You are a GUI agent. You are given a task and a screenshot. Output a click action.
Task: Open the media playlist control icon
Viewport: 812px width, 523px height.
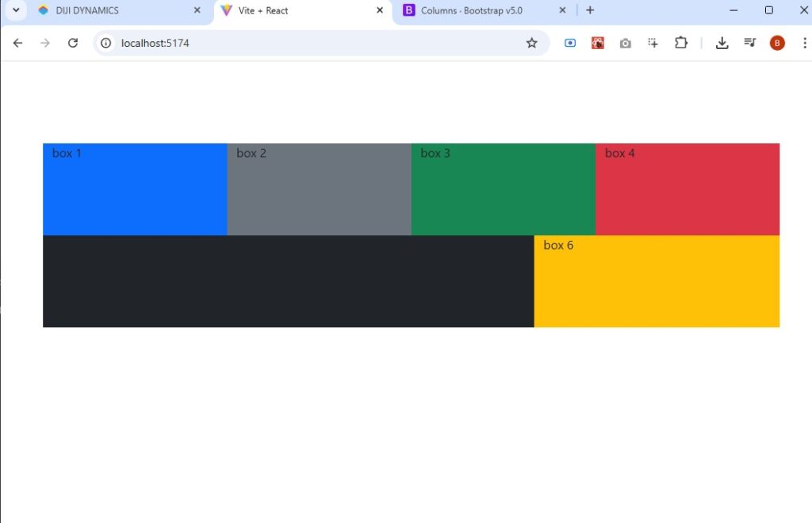(x=749, y=43)
